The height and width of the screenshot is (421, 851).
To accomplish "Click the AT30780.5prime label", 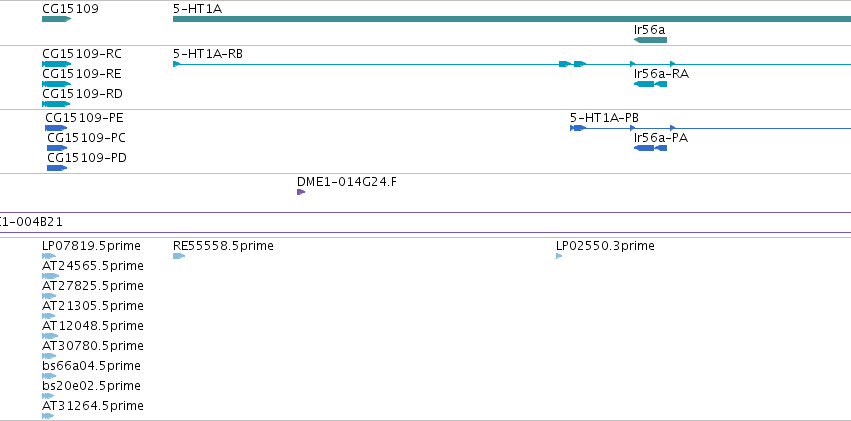I will [93, 347].
